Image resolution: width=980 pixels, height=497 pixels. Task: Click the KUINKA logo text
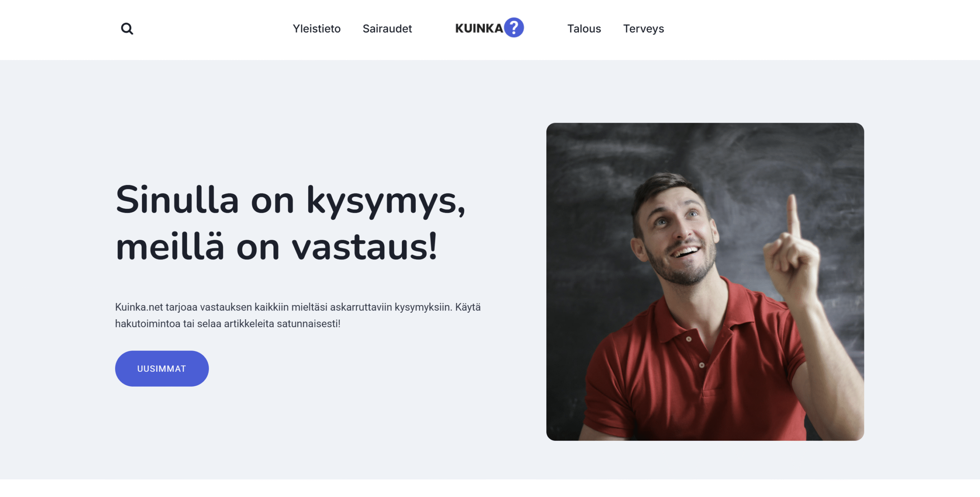[479, 28]
